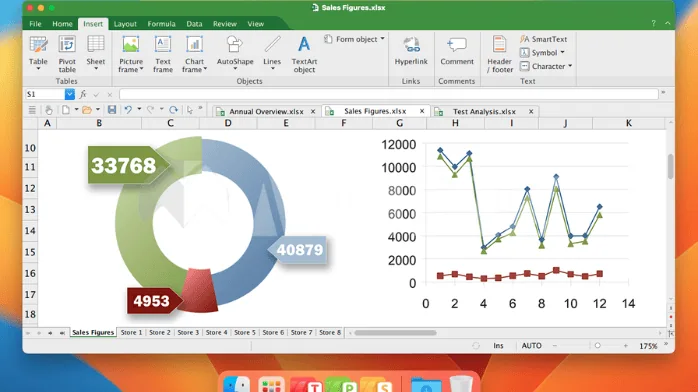
Task: Collapse the ribbon with the chevron
Action: (x=668, y=23)
